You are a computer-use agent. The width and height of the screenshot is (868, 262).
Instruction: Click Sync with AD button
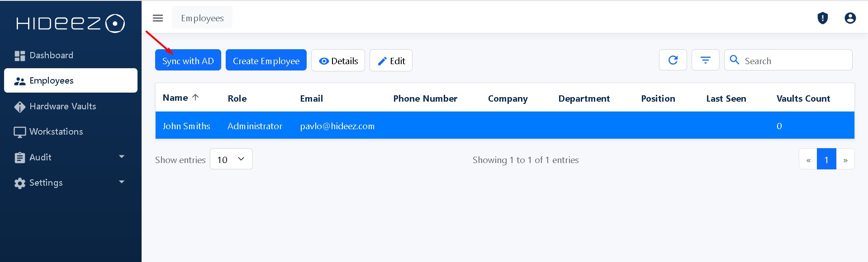point(188,60)
